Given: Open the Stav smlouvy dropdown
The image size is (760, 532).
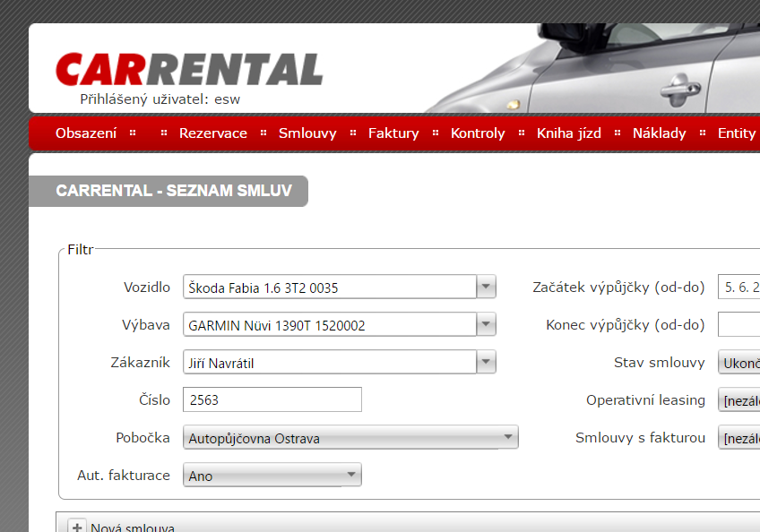Looking at the screenshot, I should pyautogui.click(x=738, y=363).
